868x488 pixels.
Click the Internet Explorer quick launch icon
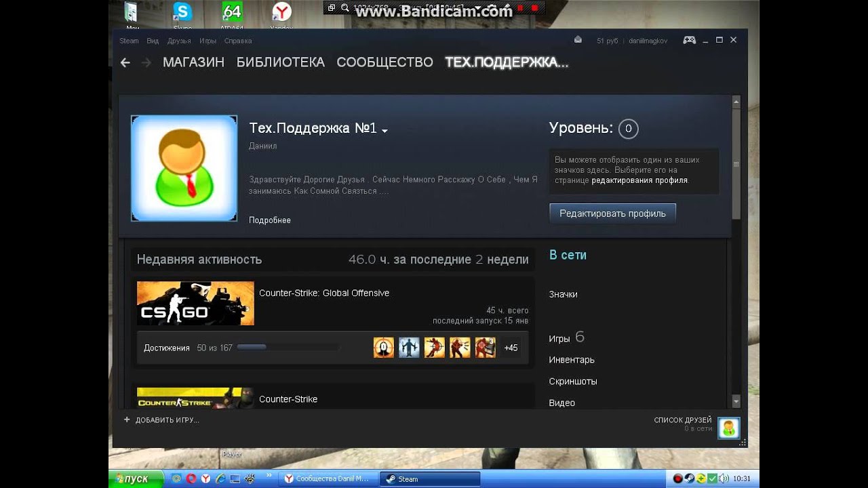coord(220,479)
